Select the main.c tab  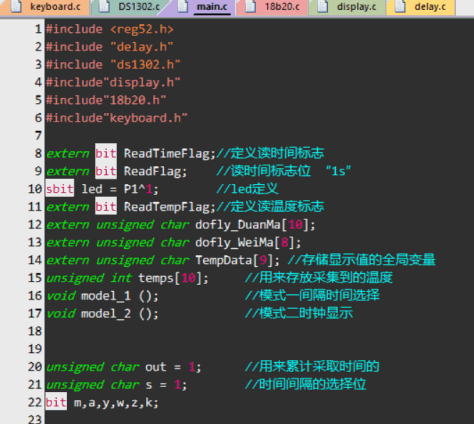click(x=203, y=7)
